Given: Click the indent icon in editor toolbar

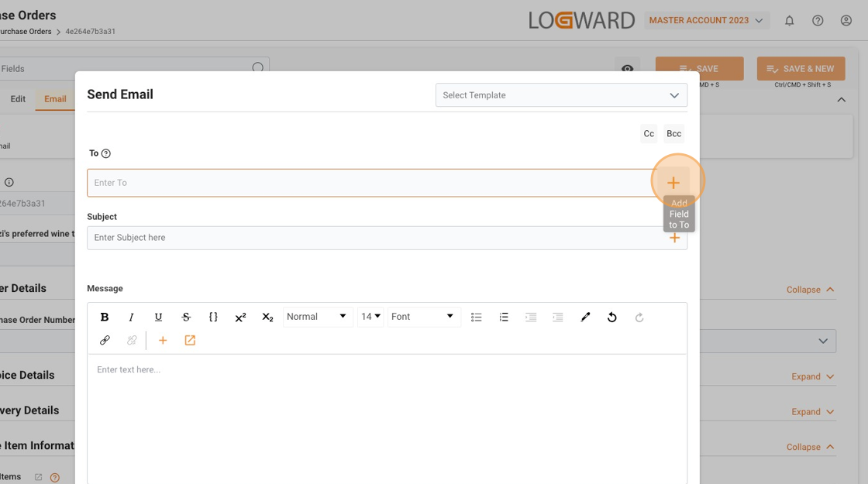Looking at the screenshot, I should click(x=531, y=317).
